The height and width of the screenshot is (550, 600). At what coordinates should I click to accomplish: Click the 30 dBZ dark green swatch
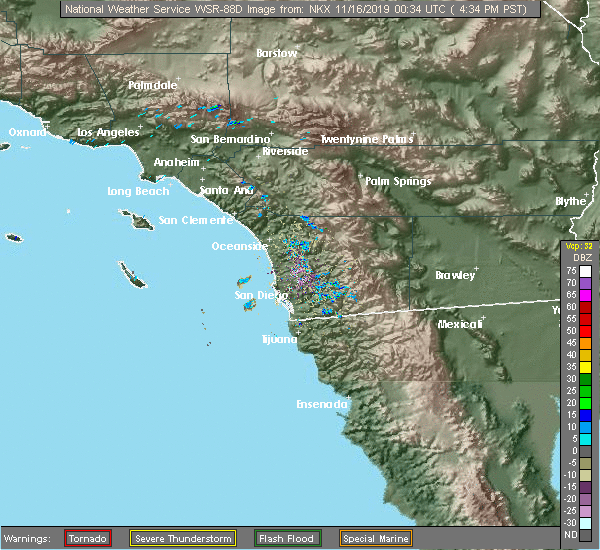click(585, 379)
